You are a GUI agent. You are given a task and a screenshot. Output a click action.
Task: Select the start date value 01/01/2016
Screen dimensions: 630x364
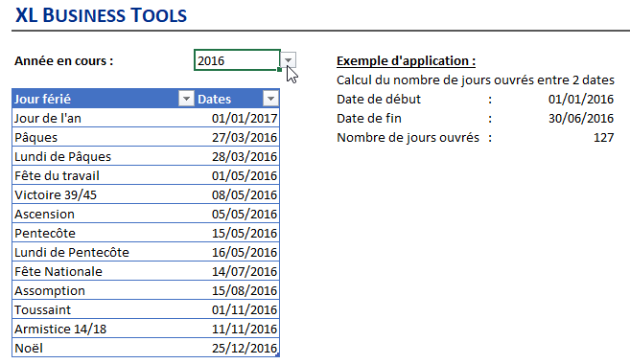point(580,99)
